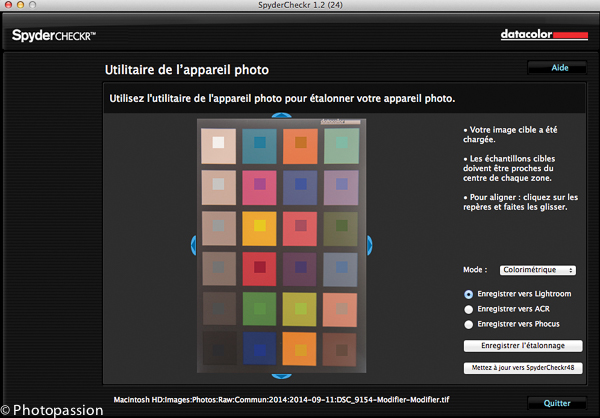This screenshot has width=600, height=418.
Task: Click Mettez à jour vers SpyderCheckr48 button
Action: (523, 368)
